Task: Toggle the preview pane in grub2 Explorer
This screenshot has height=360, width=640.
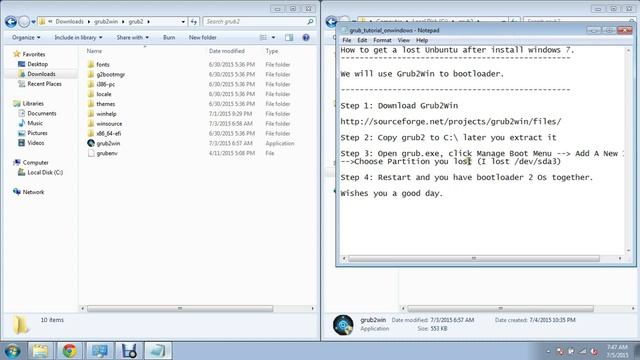Action: (x=289, y=38)
